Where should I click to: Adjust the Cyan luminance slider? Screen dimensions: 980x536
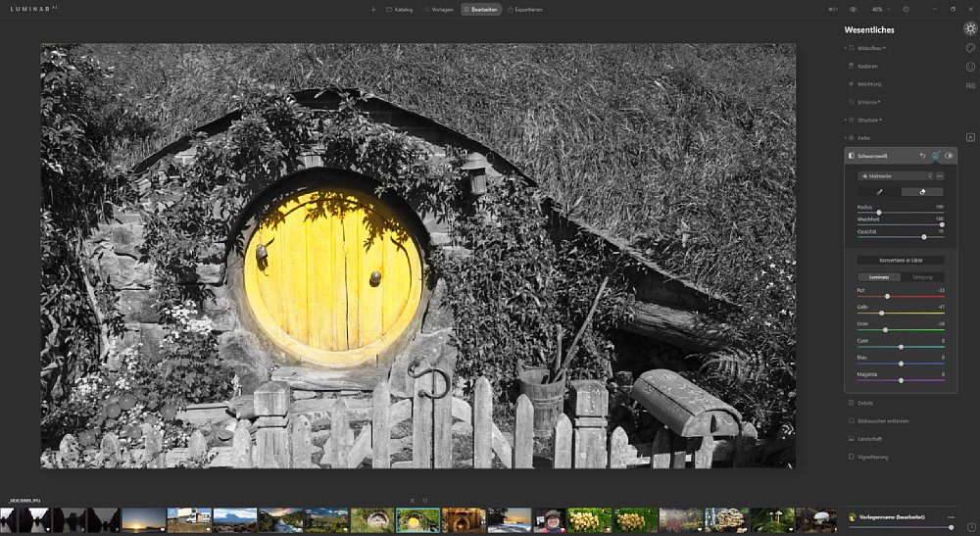pos(901,347)
